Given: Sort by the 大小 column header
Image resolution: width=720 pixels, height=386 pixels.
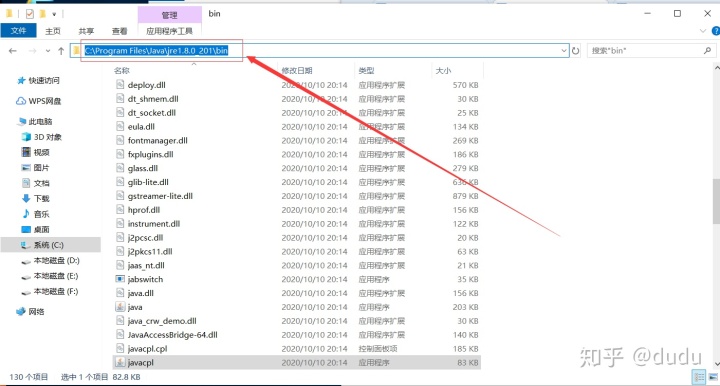Looking at the screenshot, I should [443, 71].
